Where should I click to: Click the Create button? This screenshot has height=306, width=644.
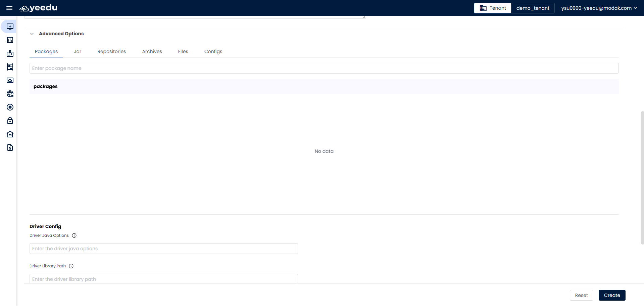point(612,295)
